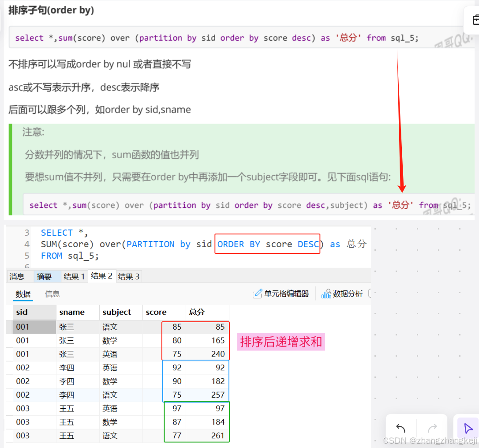The image size is (479, 448).
Task: Select score cell 92 for 李四
Action: [x=164, y=368]
